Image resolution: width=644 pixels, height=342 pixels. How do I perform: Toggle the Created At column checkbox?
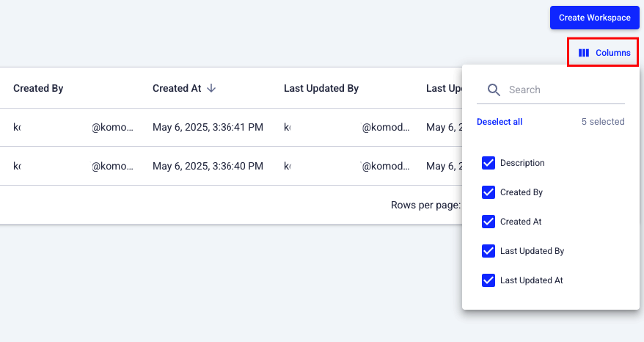pos(489,222)
